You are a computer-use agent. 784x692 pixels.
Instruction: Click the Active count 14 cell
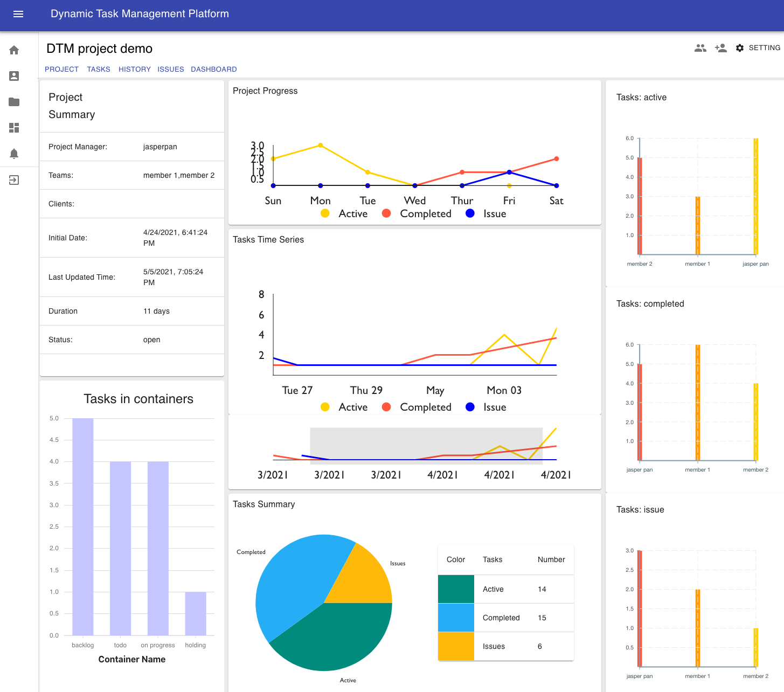point(542,589)
